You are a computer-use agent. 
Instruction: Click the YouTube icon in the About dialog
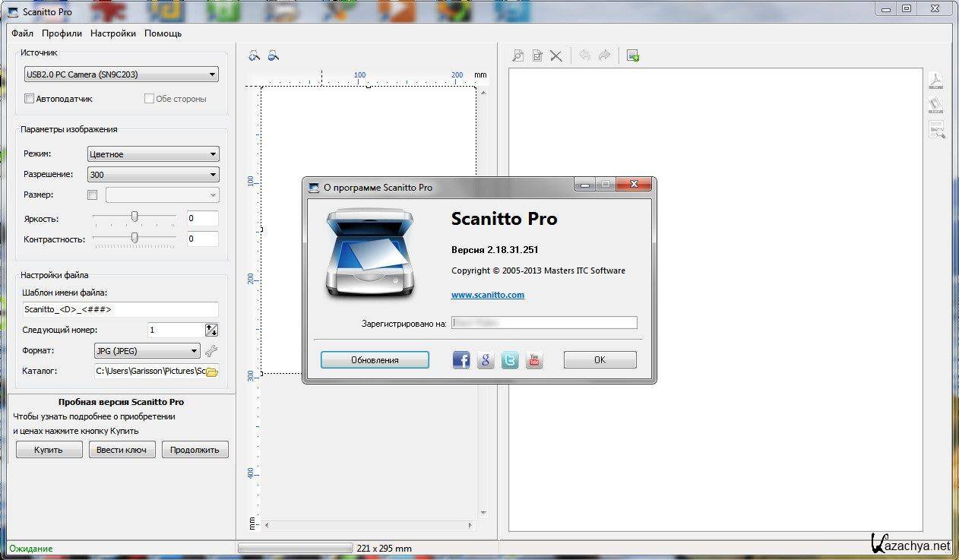point(534,360)
